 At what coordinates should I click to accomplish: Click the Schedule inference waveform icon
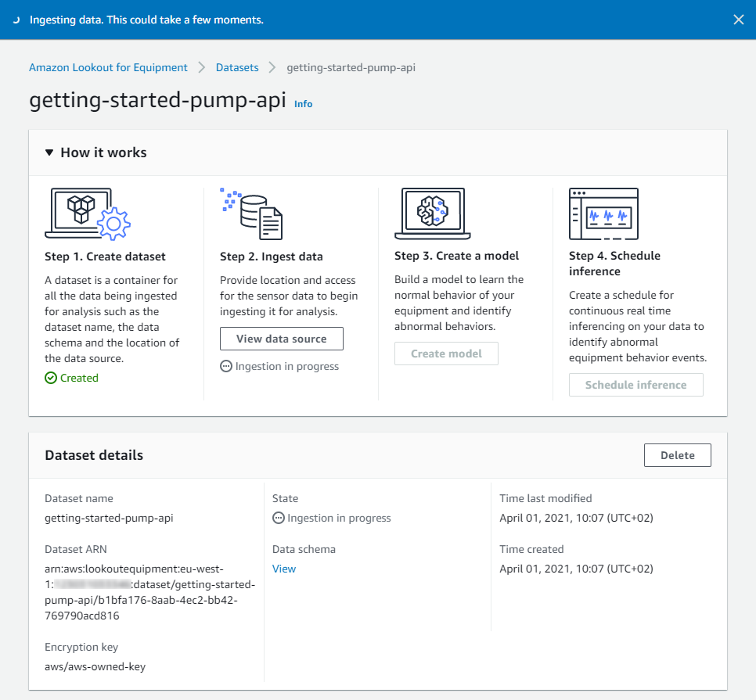[603, 214]
